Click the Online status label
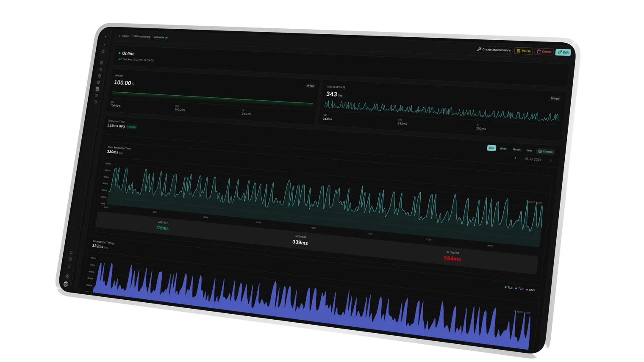Screen dimensions: 644x362 coord(128,54)
